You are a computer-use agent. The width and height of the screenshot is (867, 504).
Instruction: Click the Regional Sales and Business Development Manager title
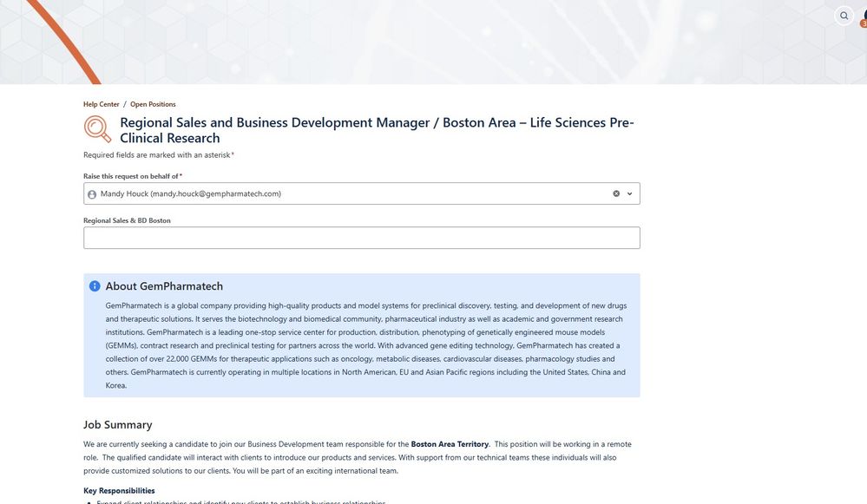tap(377, 130)
